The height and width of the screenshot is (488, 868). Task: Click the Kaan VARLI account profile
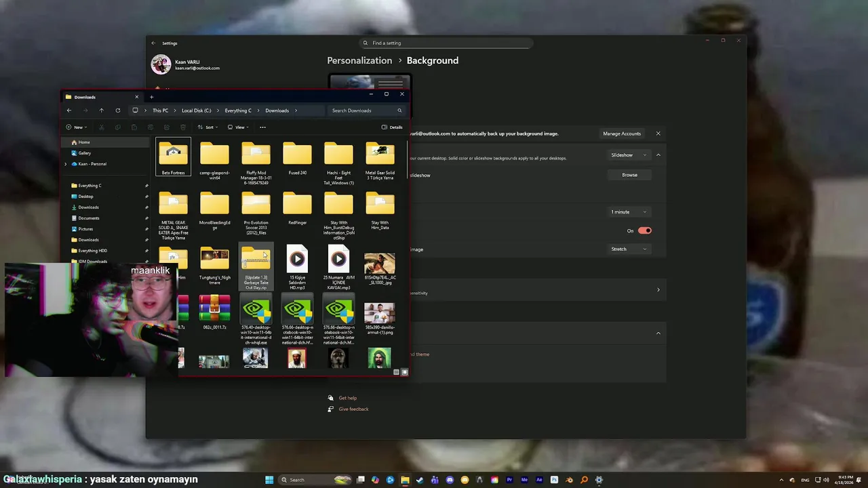tap(186, 64)
